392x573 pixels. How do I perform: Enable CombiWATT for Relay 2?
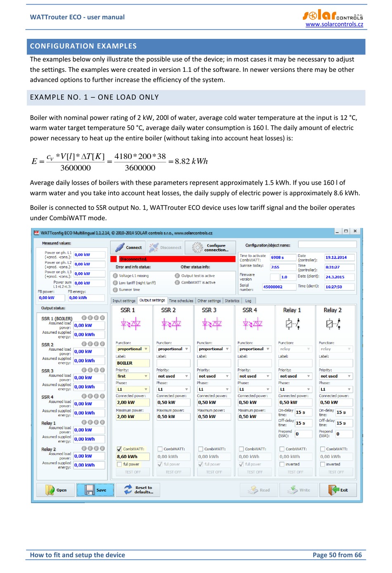point(323,449)
